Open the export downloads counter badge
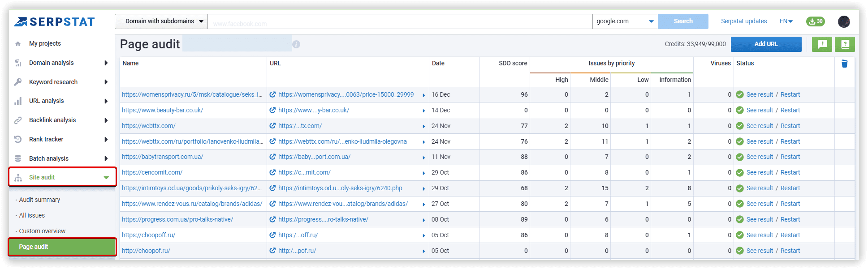Image resolution: width=868 pixels, height=269 pixels. click(x=816, y=21)
